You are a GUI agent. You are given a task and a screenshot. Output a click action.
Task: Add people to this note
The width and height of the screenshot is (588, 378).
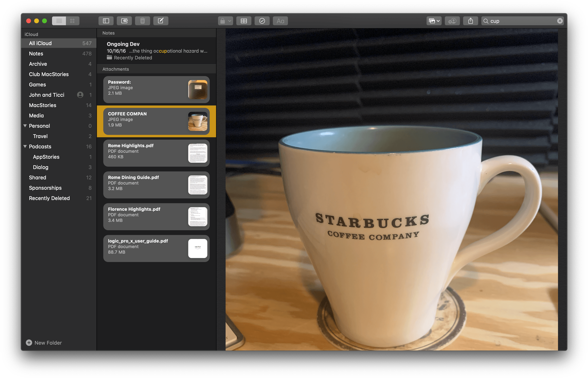[x=452, y=21]
